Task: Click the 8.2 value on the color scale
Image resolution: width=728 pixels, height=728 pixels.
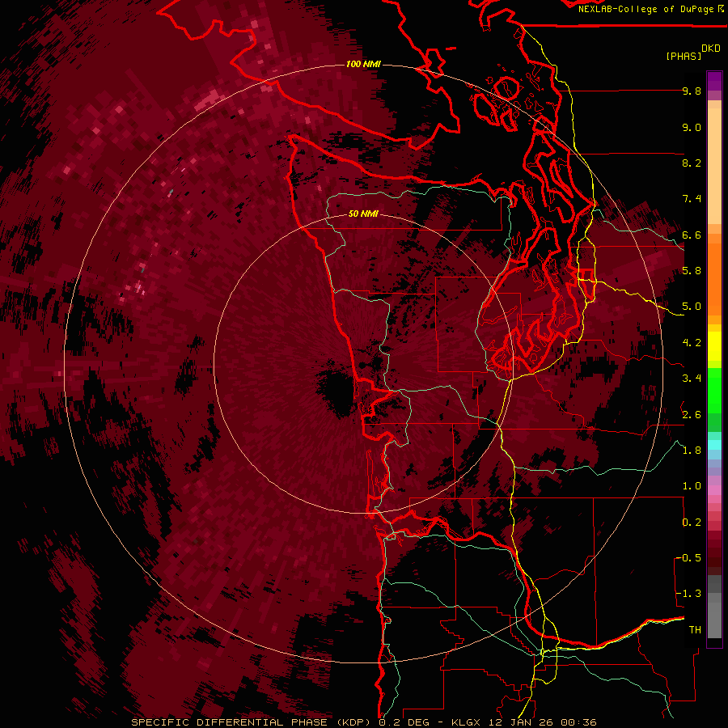Action: click(692, 163)
